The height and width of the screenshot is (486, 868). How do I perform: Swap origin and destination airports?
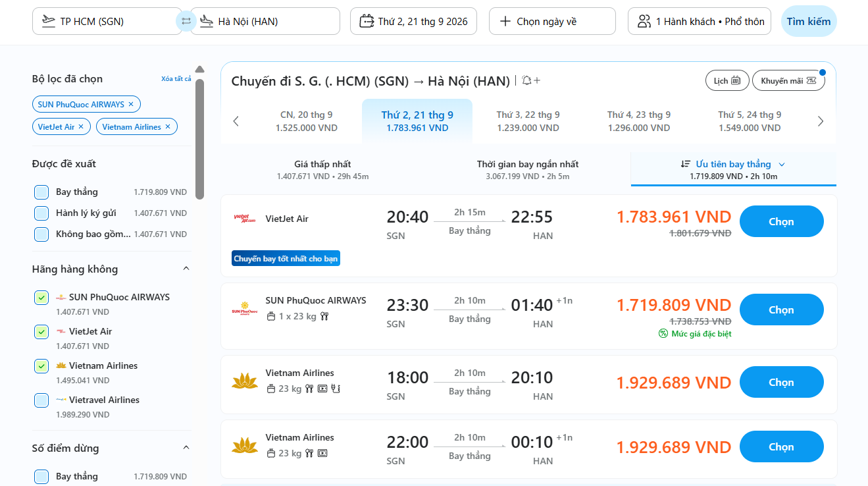186,21
